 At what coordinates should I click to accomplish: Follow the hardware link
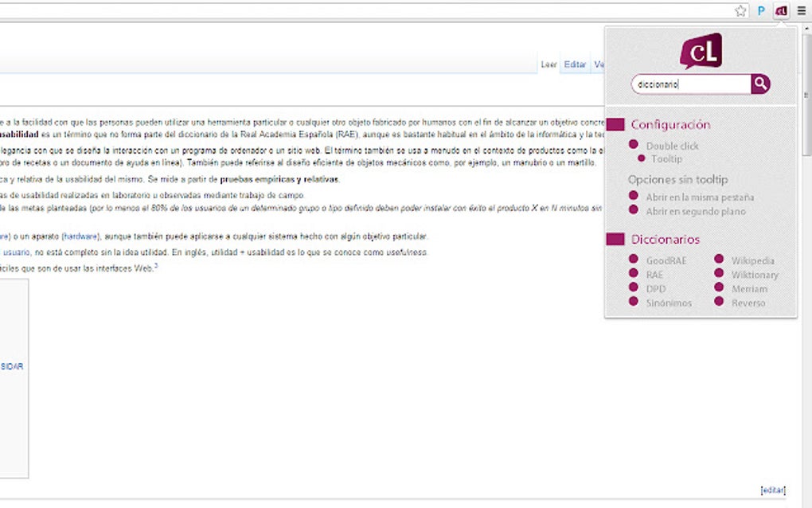coord(80,236)
